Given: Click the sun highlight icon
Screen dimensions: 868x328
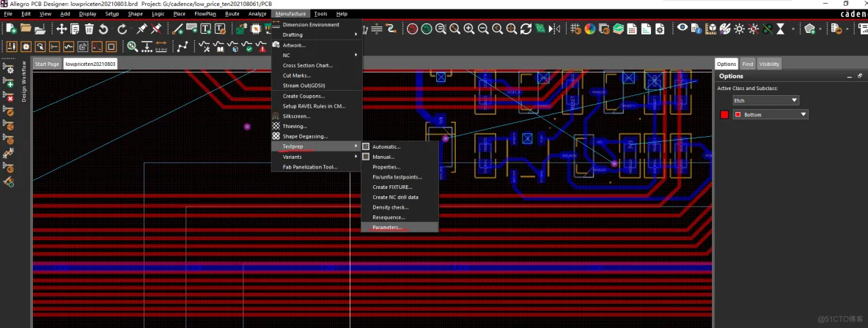Looking at the screenshot, I should (x=739, y=29).
